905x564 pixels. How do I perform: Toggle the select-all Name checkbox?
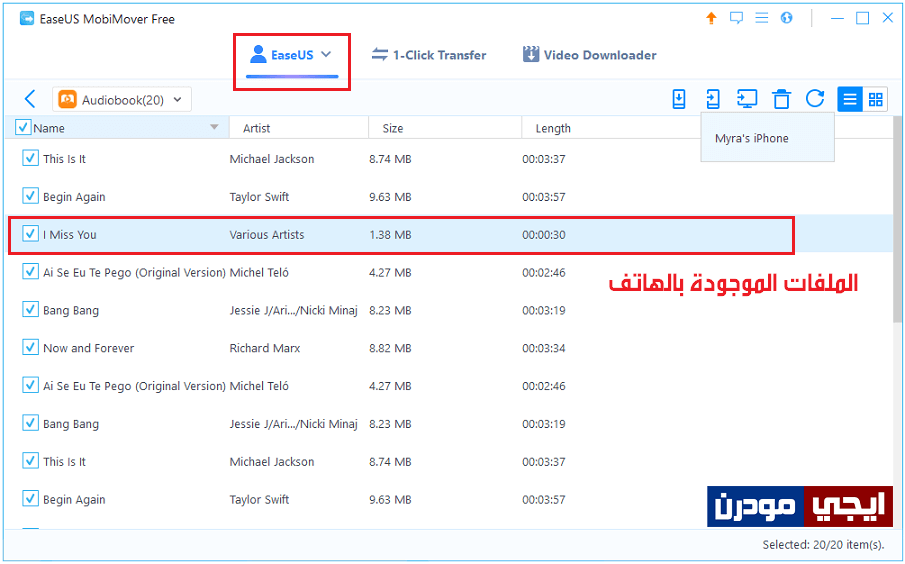click(23, 127)
